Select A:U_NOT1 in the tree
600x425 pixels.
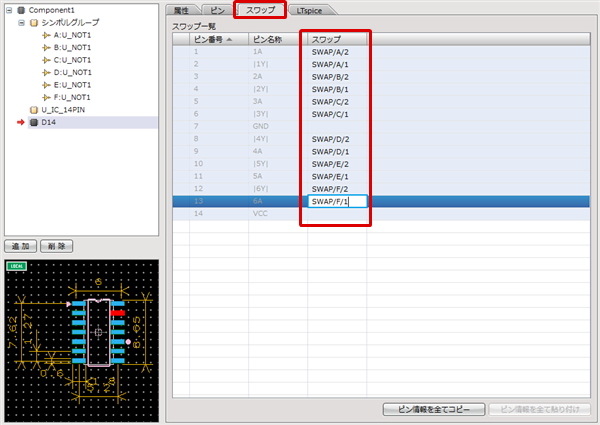72,36
